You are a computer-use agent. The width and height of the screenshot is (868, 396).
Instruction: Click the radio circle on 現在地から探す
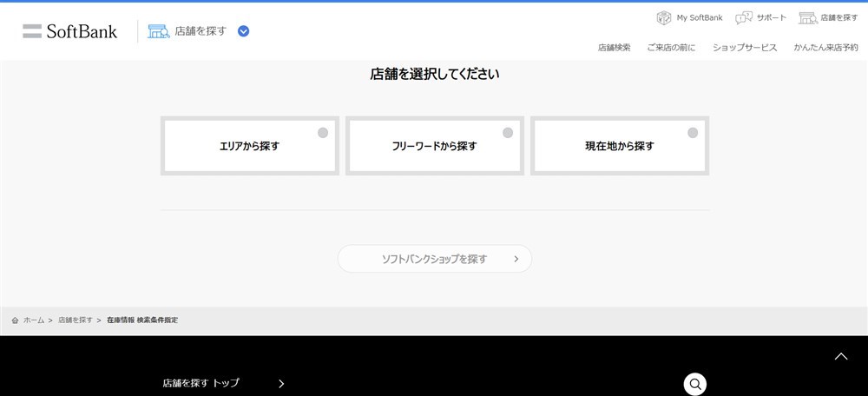(x=693, y=133)
